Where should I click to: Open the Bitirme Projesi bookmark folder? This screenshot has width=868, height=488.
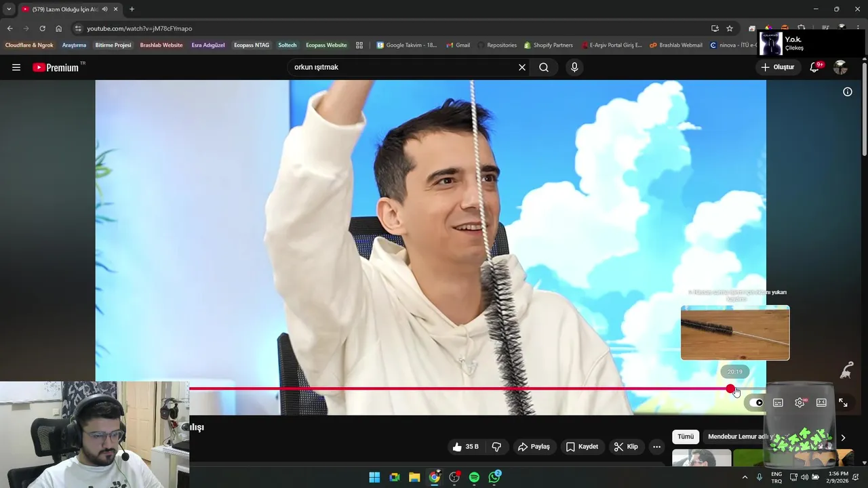point(113,45)
